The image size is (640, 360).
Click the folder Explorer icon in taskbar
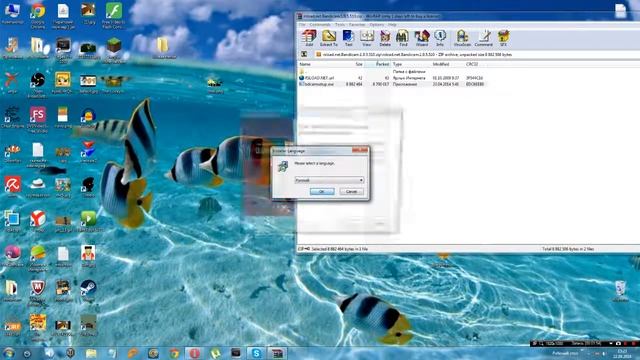(91, 353)
